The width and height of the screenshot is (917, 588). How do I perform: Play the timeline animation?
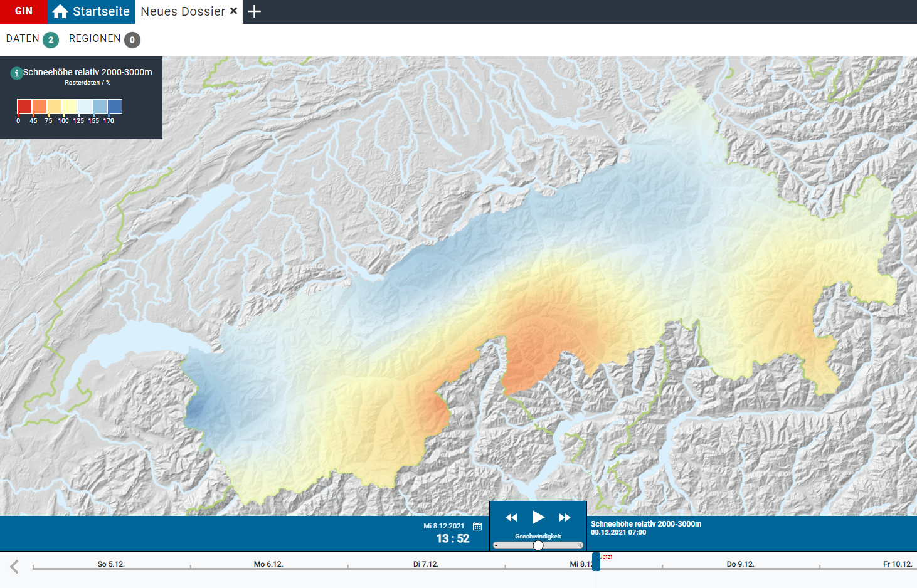click(538, 517)
